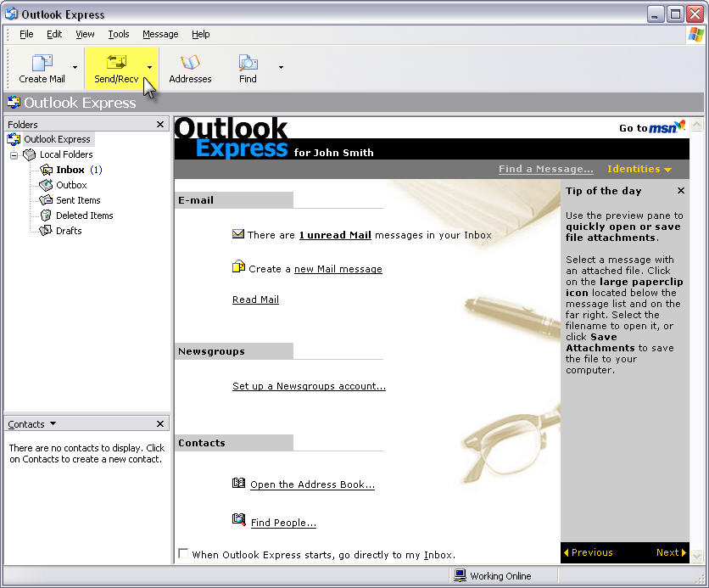This screenshot has width=709, height=588.
Task: Open the View menu
Action: point(85,35)
